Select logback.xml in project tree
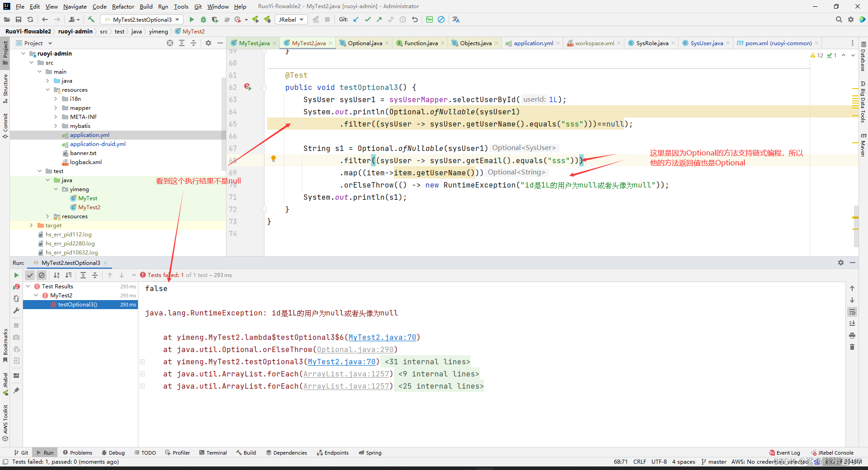The height and width of the screenshot is (470, 868). (x=85, y=162)
